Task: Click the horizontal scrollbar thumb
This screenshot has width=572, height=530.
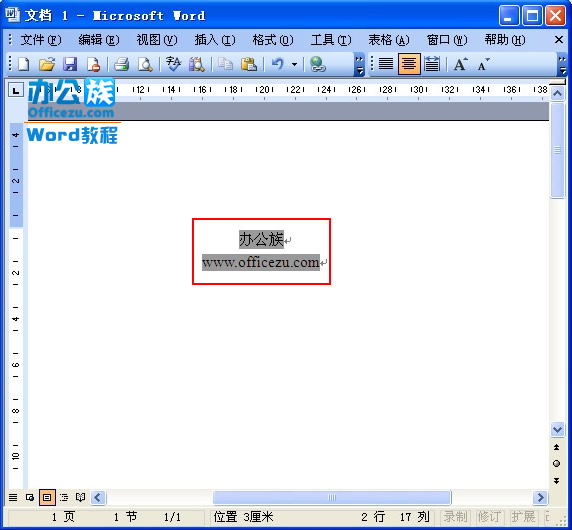Action: [x=332, y=498]
